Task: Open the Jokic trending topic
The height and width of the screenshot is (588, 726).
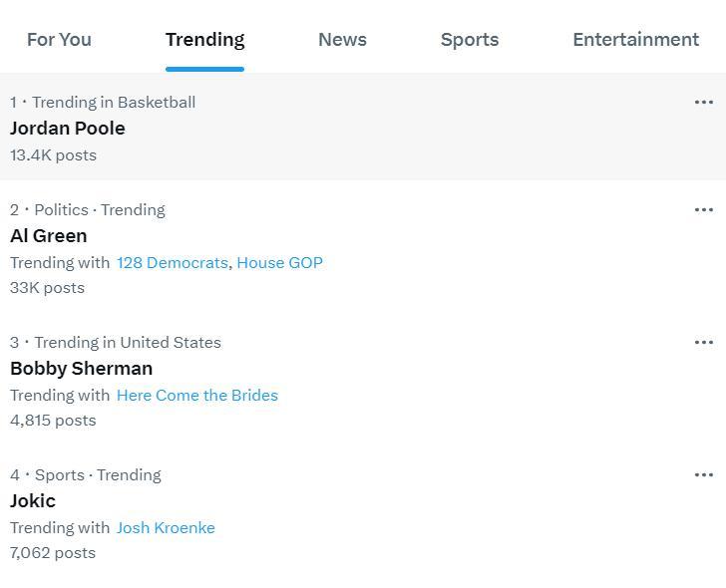Action: pyautogui.click(x=33, y=501)
